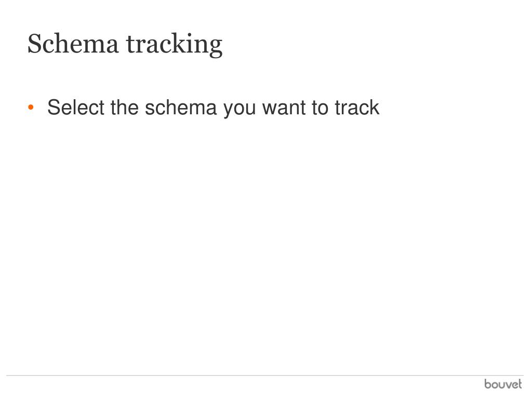The image size is (532, 399).
Task: Click the letter 't' ending the bouvet logo
Action: pos(519,384)
